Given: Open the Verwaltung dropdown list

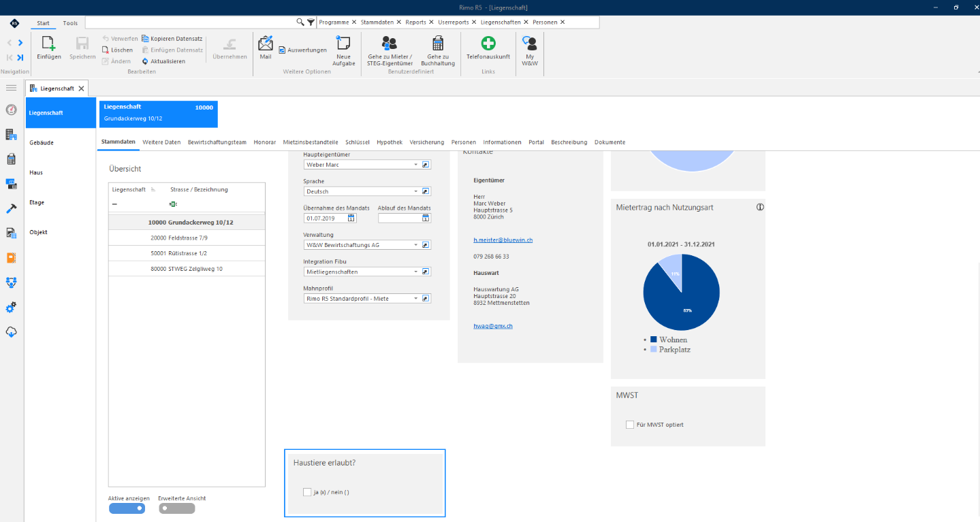Looking at the screenshot, I should [415, 245].
